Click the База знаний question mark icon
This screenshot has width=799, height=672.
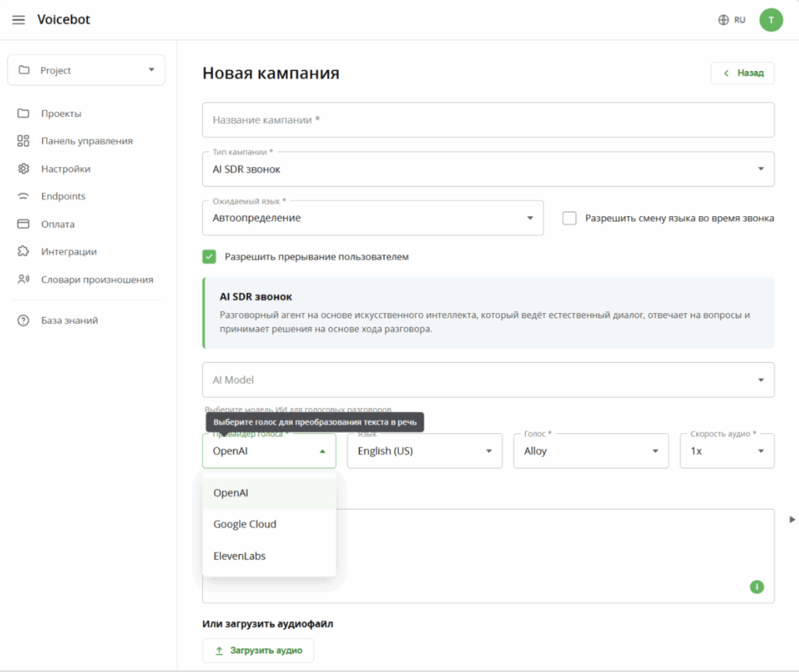click(23, 320)
